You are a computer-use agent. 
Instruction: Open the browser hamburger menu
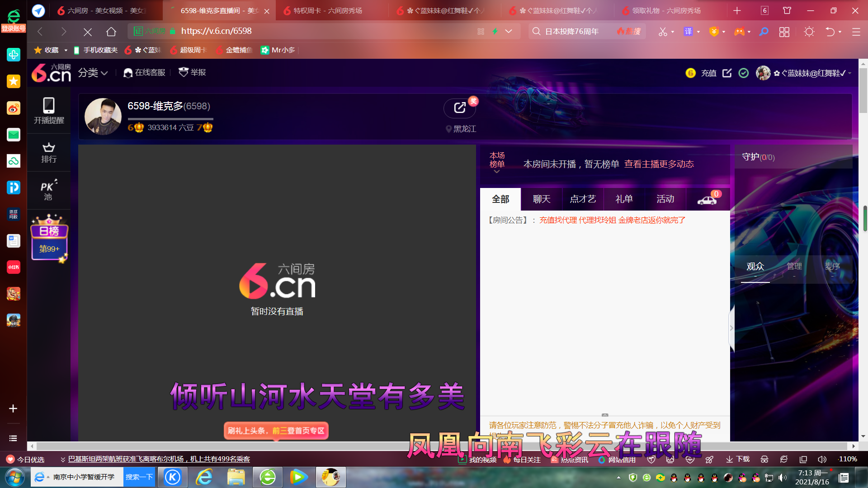click(856, 32)
